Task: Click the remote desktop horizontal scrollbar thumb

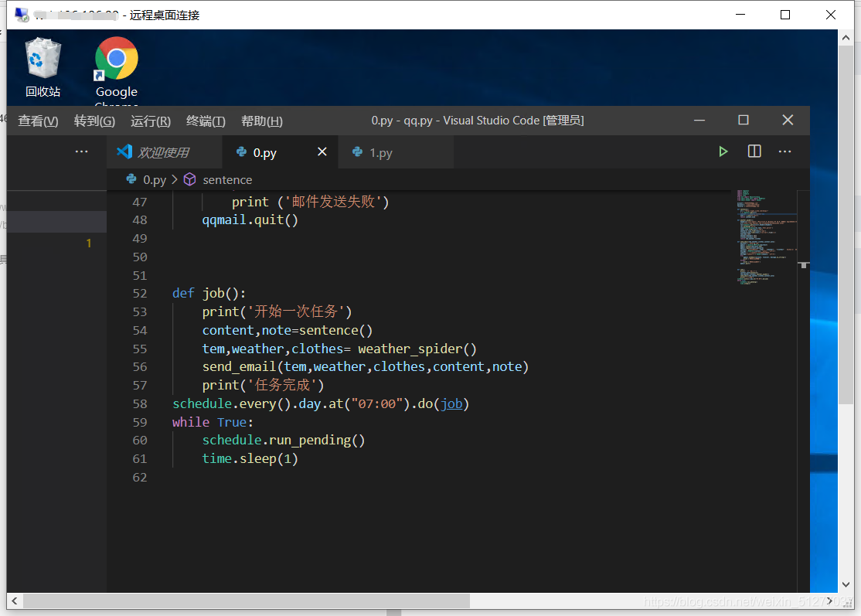Action: (x=246, y=601)
